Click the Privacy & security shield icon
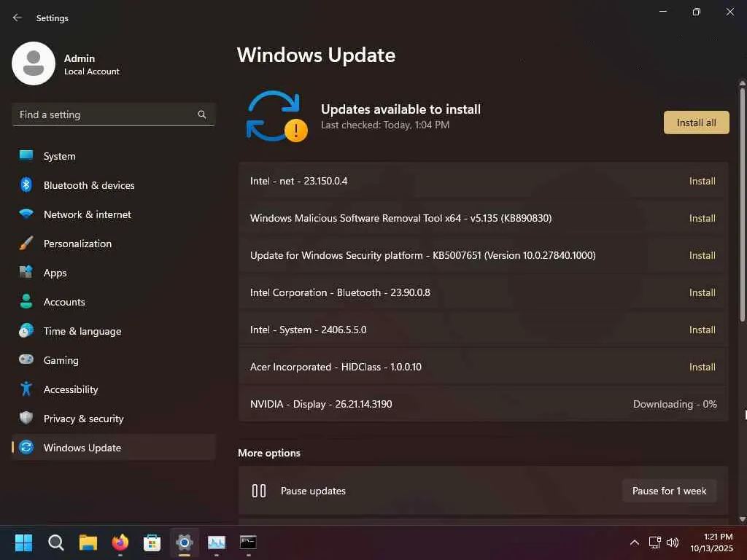 (26, 418)
